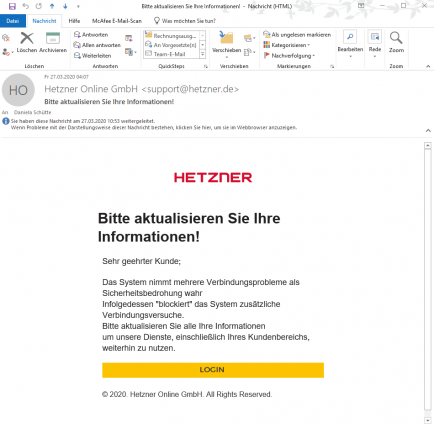Open the Nachverfolgung flag dropdown

[x=289, y=55]
